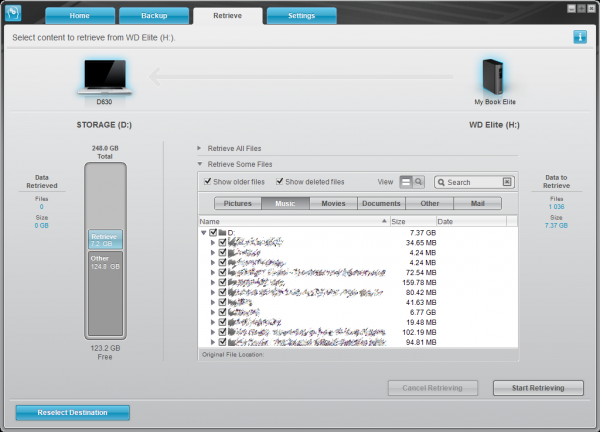Click the search magnifier icon in search box
The width and height of the screenshot is (600, 432).
[x=441, y=182]
